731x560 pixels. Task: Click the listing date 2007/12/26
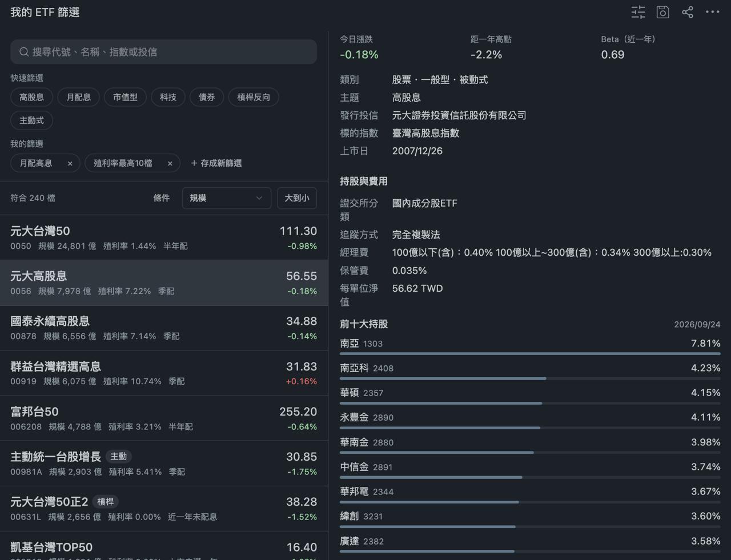(417, 151)
